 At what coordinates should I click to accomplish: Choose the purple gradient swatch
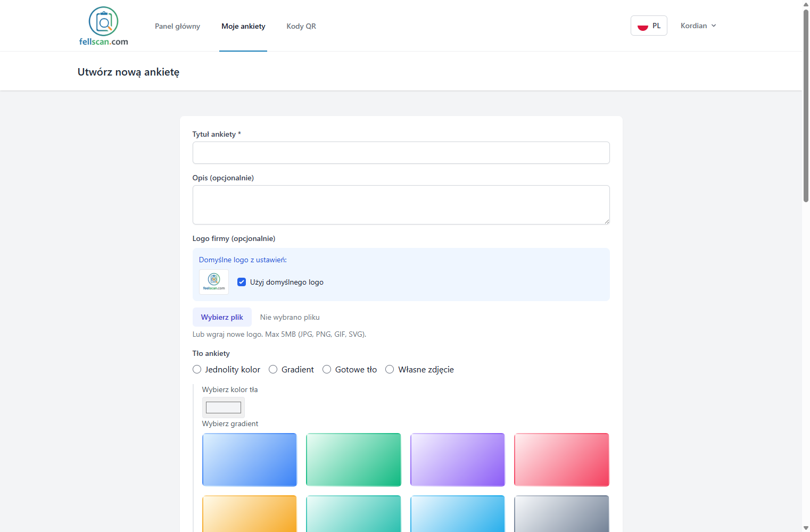coord(458,460)
